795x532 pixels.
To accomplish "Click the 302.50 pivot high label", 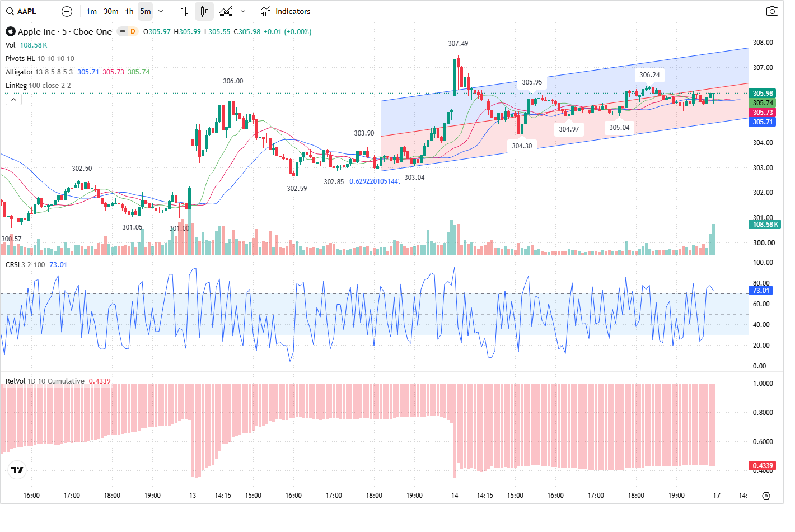I will pyautogui.click(x=82, y=169).
